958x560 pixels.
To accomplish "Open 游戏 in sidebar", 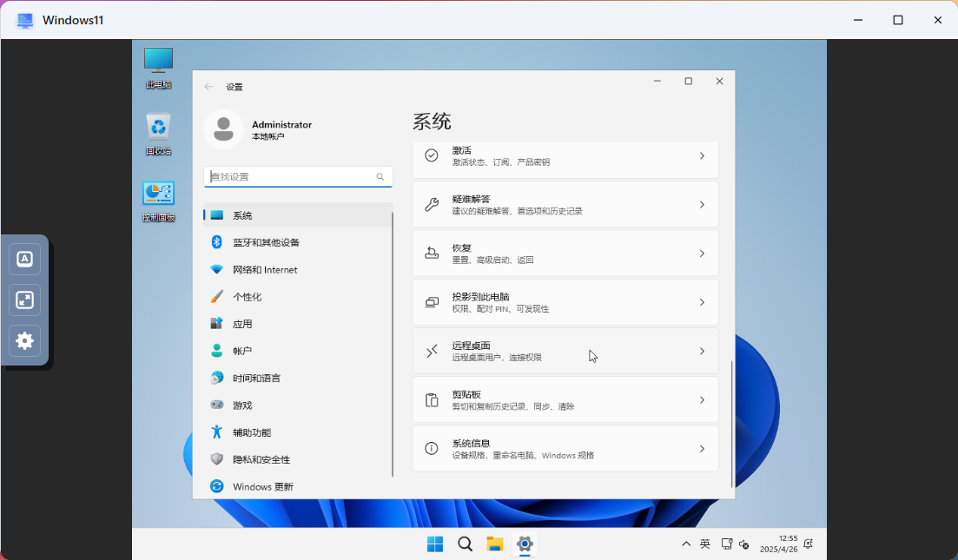I will click(298, 405).
